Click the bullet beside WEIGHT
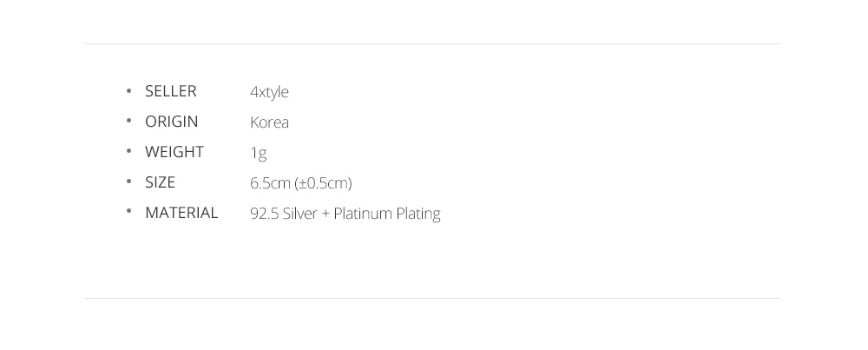 (129, 151)
